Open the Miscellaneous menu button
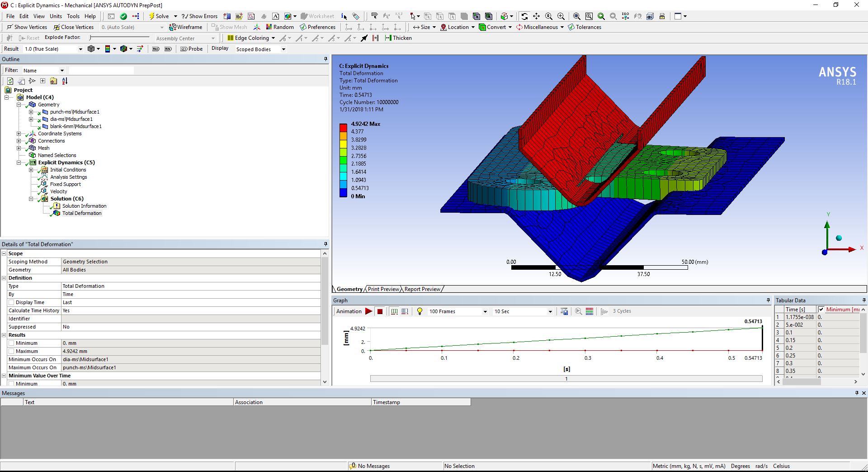 [540, 27]
